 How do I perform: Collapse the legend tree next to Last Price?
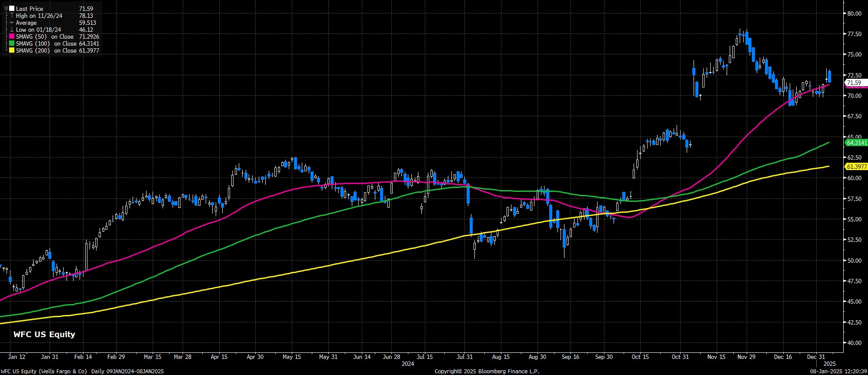(x=6, y=9)
